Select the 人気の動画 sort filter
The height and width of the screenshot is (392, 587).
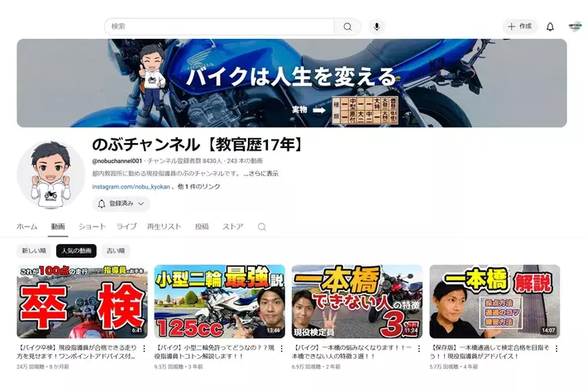(x=76, y=251)
